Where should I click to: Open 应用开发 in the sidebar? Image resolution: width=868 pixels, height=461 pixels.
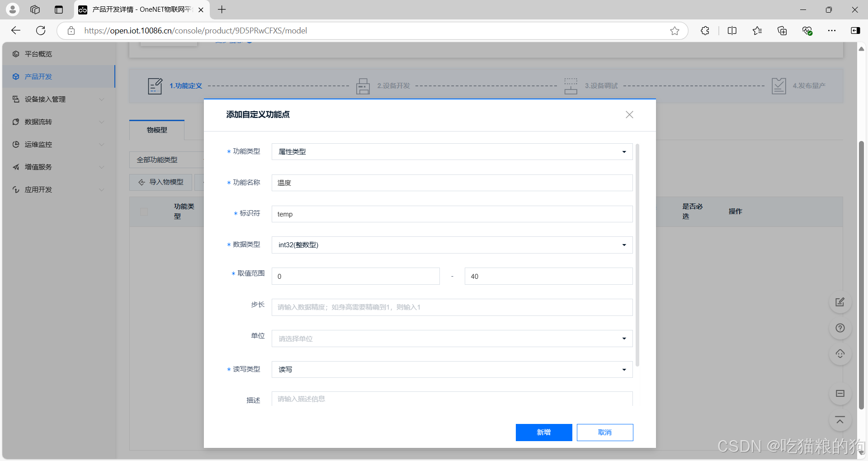click(x=38, y=189)
